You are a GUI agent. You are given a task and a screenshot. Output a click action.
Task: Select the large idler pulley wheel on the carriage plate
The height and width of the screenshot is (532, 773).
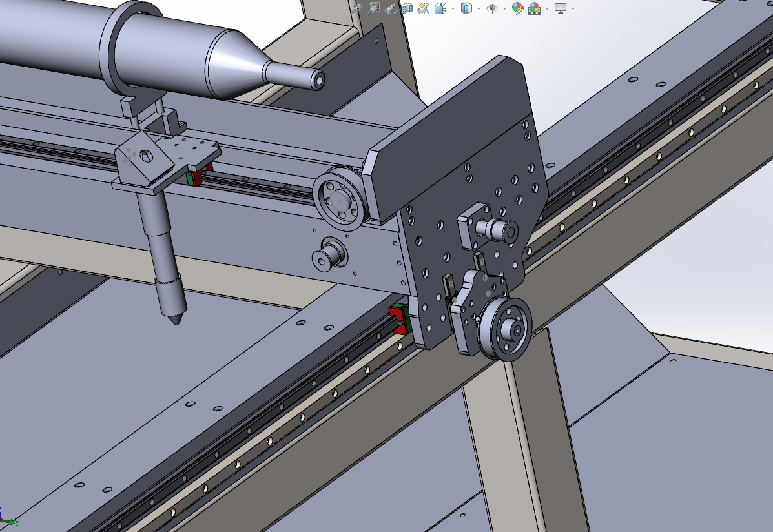pyautogui.click(x=506, y=329)
